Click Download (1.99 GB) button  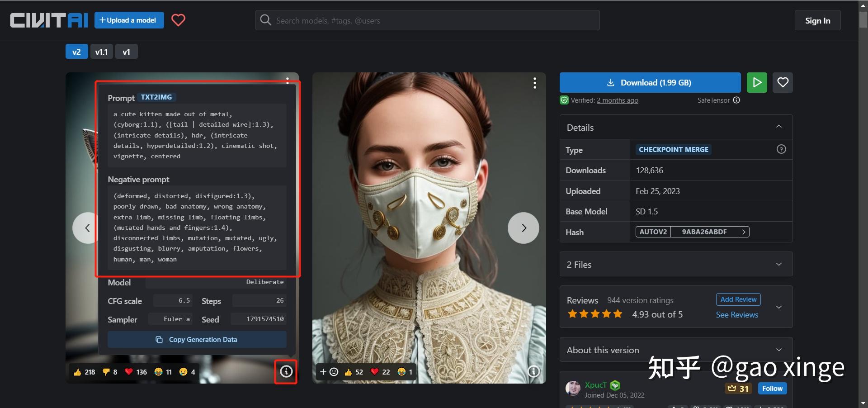point(650,82)
